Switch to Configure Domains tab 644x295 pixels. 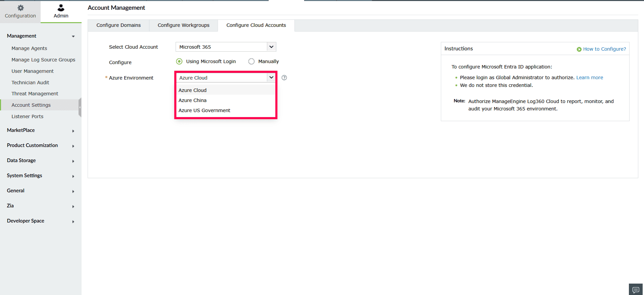click(118, 25)
